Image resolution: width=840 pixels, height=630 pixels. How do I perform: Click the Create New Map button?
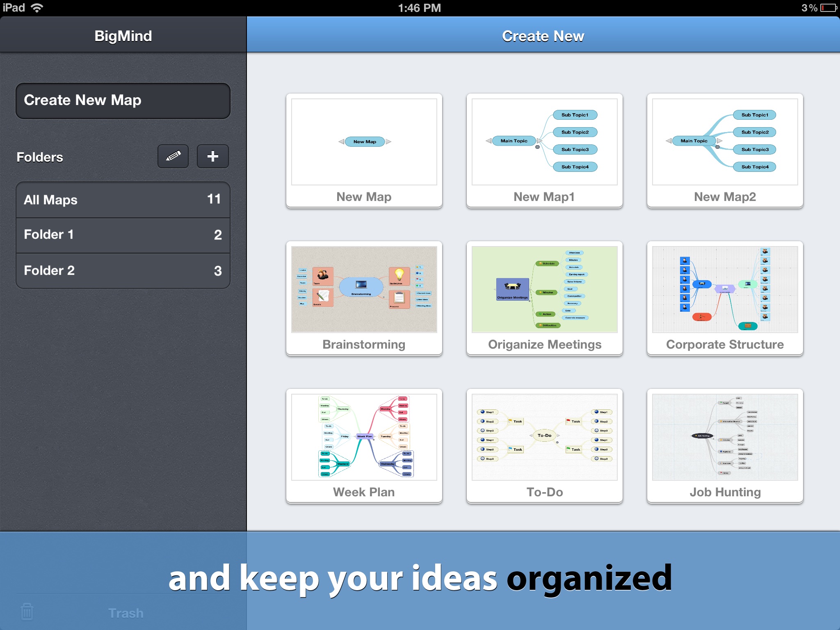121,100
